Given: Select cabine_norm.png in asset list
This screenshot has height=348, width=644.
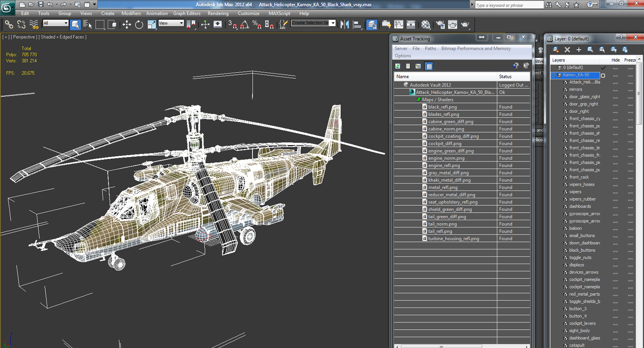Looking at the screenshot, I should [446, 129].
